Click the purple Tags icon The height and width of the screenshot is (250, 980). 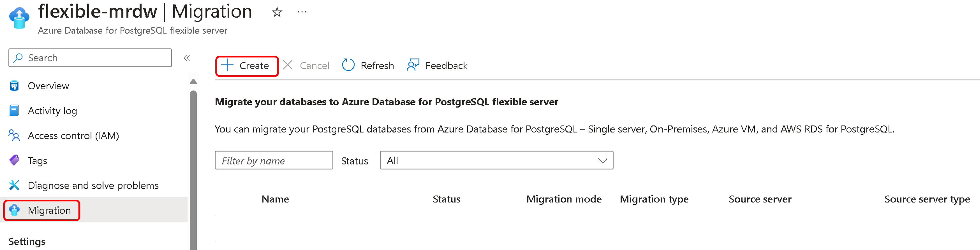click(x=14, y=160)
